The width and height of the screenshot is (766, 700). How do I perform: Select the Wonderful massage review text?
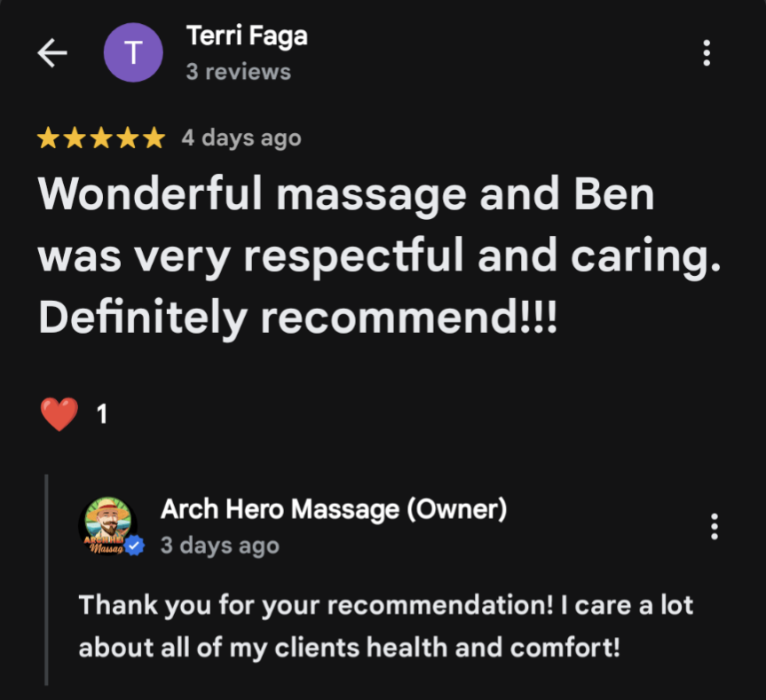(x=380, y=256)
